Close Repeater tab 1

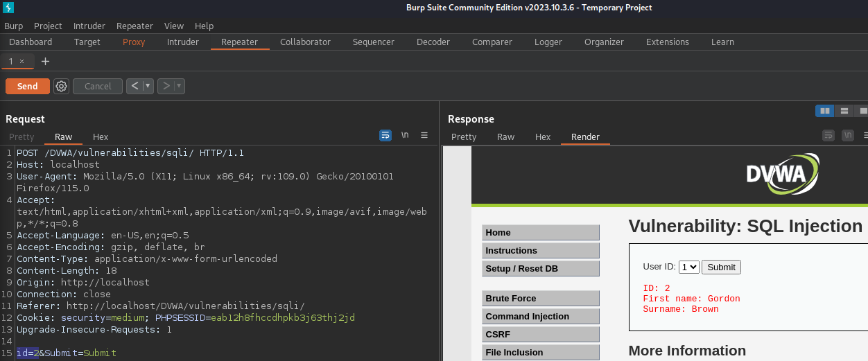(22, 61)
